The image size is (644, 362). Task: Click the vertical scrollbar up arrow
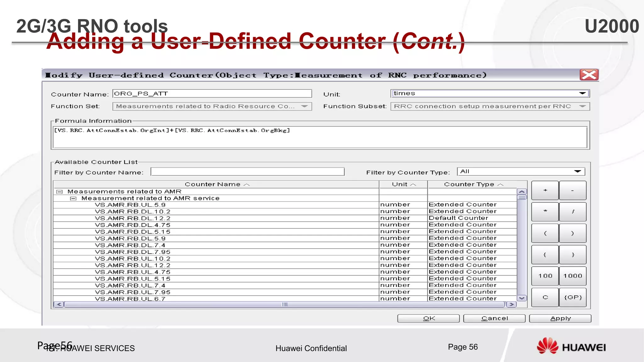[522, 192]
